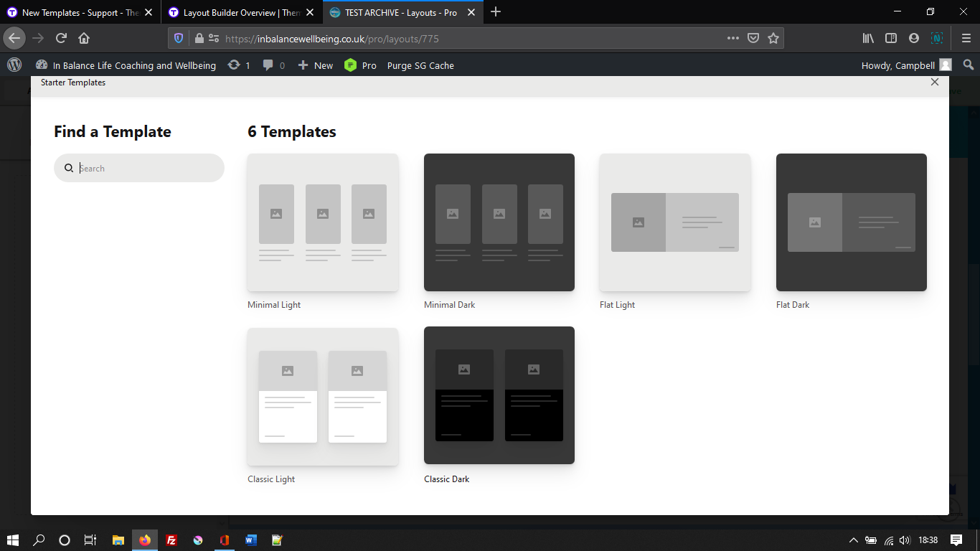Click the tracking protection shield icon
The height and width of the screenshot is (551, 980).
179,38
